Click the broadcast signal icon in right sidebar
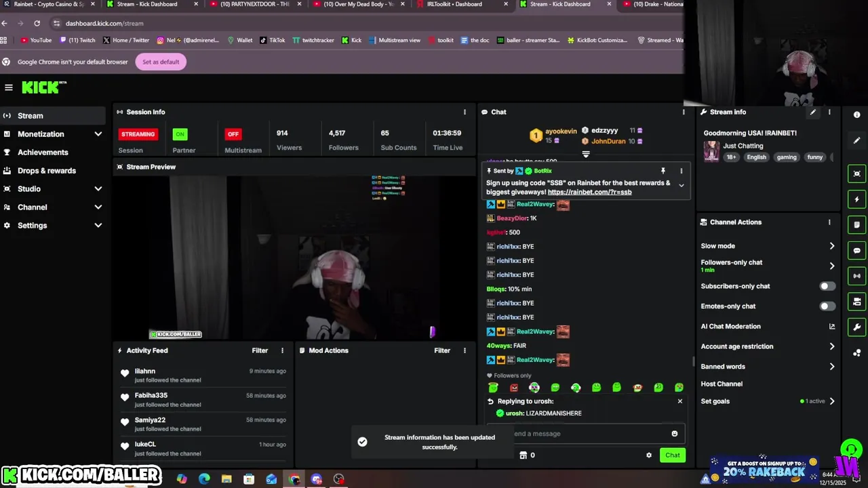868x488 pixels. (857, 276)
